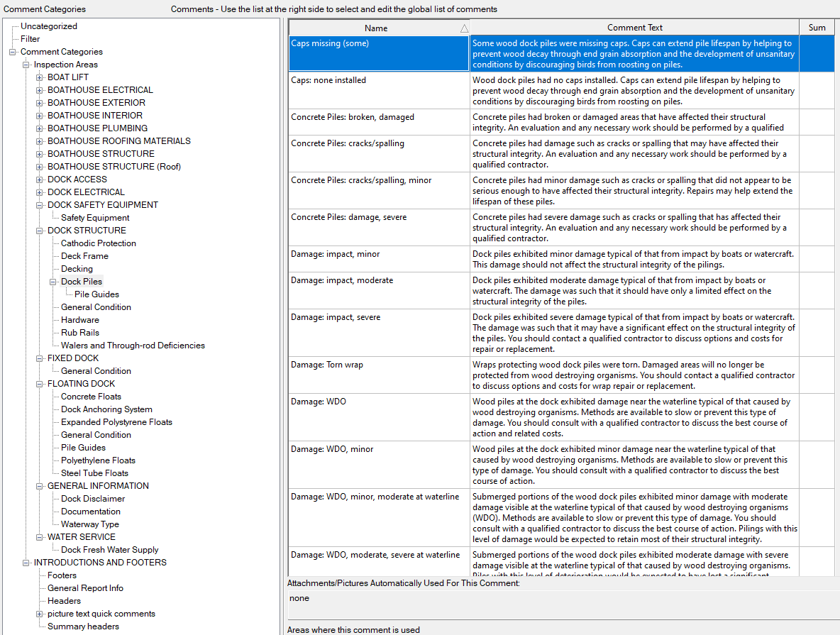Select Safety Equipment in the tree
Screen dimensions: 840x635
[x=95, y=218]
